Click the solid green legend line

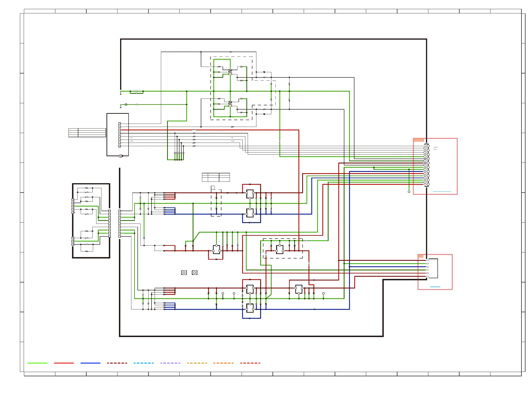37,363
